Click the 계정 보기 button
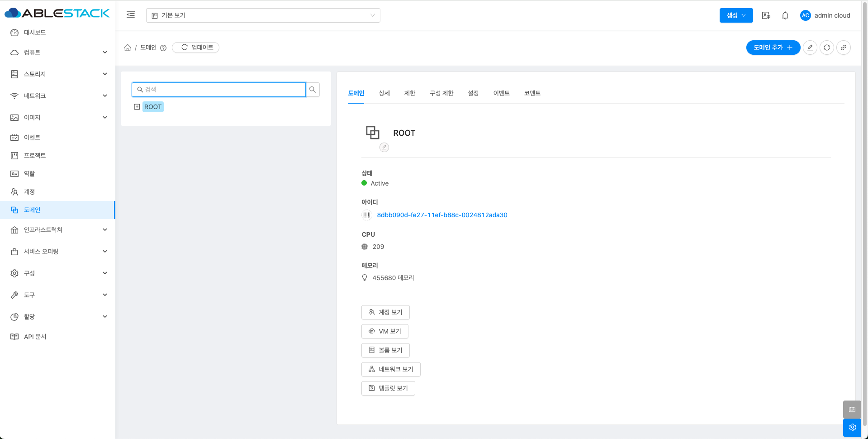This screenshot has width=868, height=439. [385, 312]
